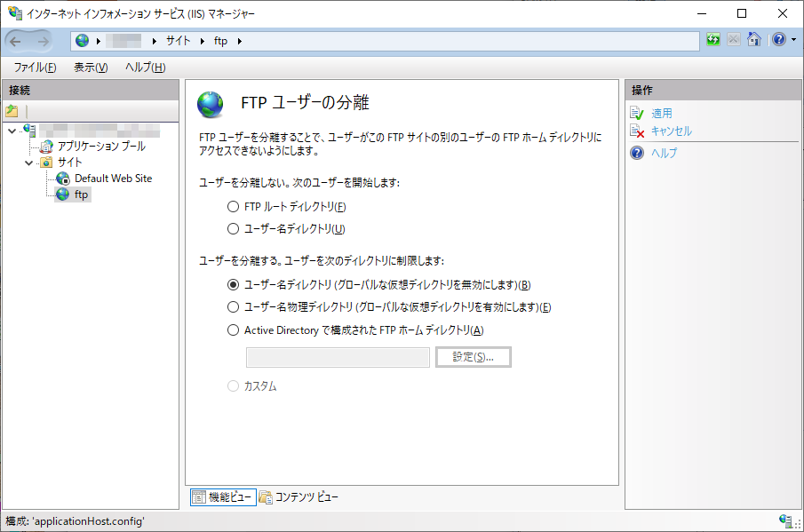This screenshot has height=532, width=804.
Task: Click ftp in the breadcrumb path
Action: 220,41
